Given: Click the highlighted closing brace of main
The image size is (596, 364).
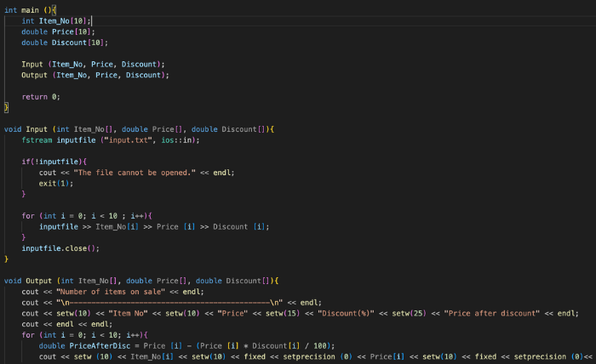Looking at the screenshot, I should [6, 108].
